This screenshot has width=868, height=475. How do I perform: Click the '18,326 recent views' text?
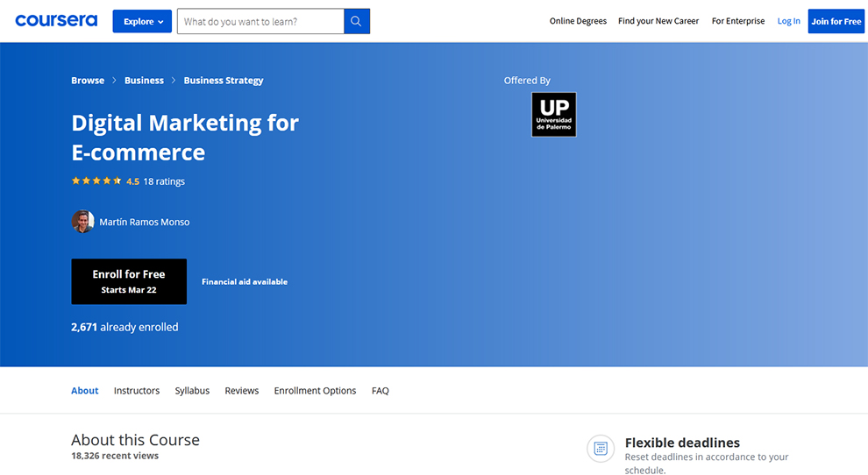pyautogui.click(x=115, y=456)
